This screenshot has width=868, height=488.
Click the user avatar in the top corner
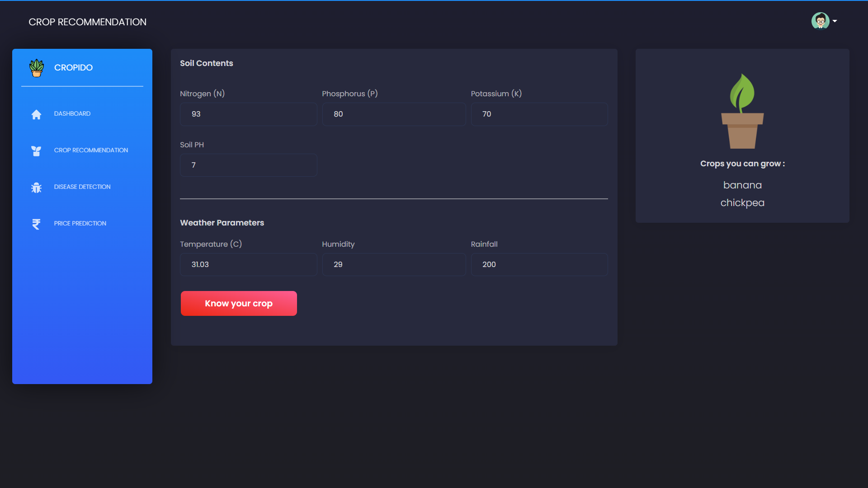[x=820, y=20]
